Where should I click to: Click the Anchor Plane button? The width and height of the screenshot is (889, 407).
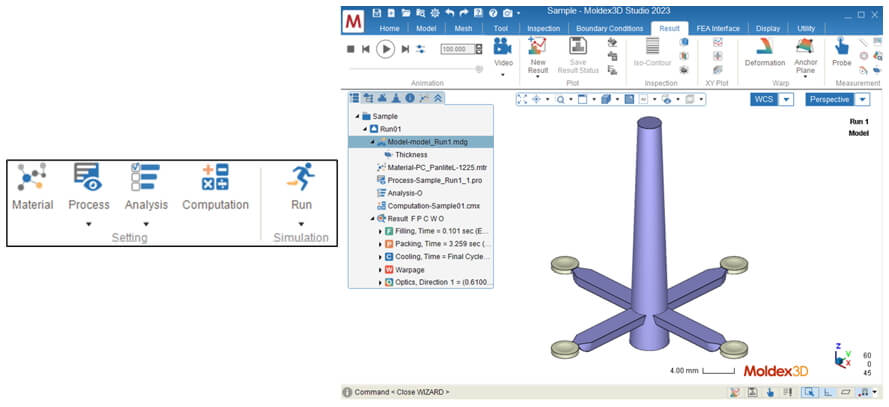[x=805, y=56]
